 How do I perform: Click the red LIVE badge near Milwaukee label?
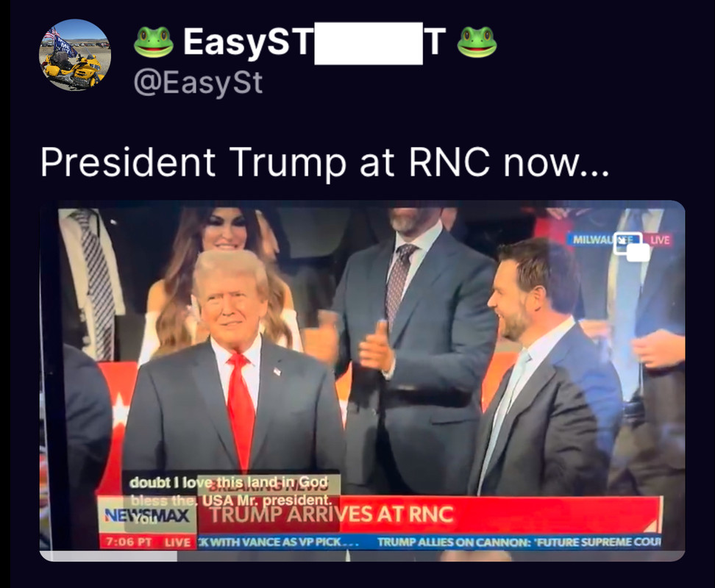click(x=659, y=240)
